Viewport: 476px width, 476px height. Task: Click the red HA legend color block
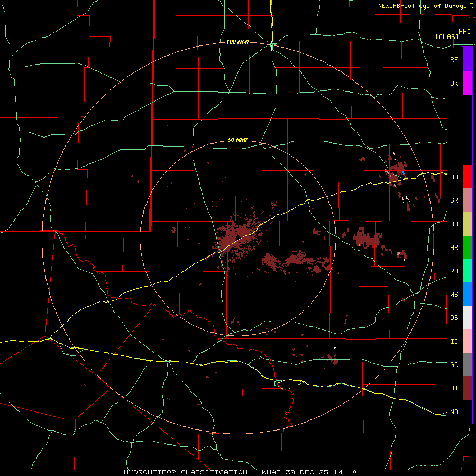point(467,177)
